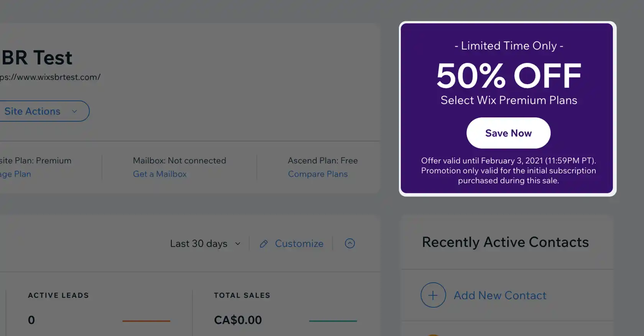Click the chevron next to Last 30 days
This screenshot has height=336, width=644.
pyautogui.click(x=238, y=244)
